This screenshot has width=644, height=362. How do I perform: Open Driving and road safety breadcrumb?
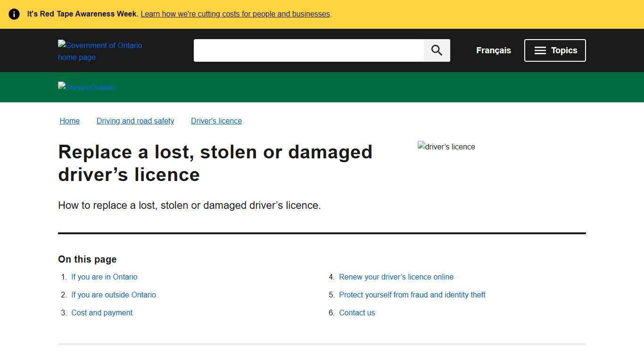click(x=135, y=121)
